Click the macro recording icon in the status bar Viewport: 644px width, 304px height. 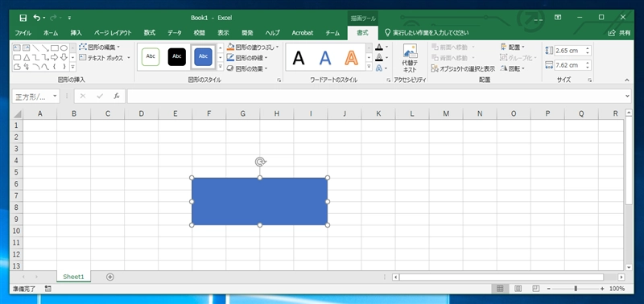pyautogui.click(x=48, y=289)
